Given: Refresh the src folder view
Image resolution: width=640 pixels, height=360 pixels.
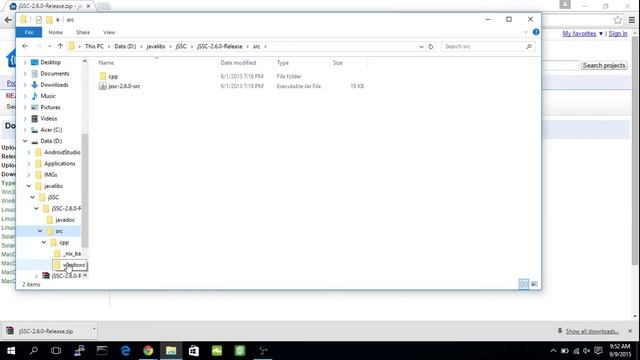Looking at the screenshot, I should (x=431, y=47).
